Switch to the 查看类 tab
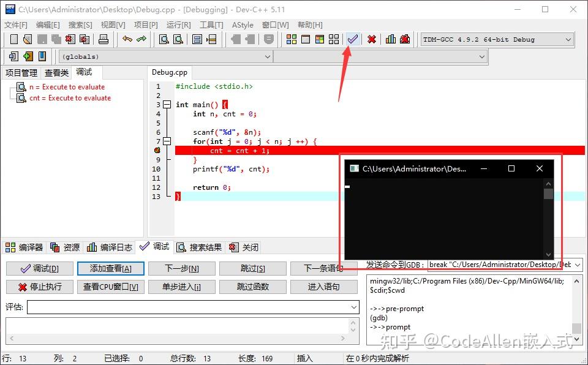This screenshot has height=365, width=588. pos(56,73)
